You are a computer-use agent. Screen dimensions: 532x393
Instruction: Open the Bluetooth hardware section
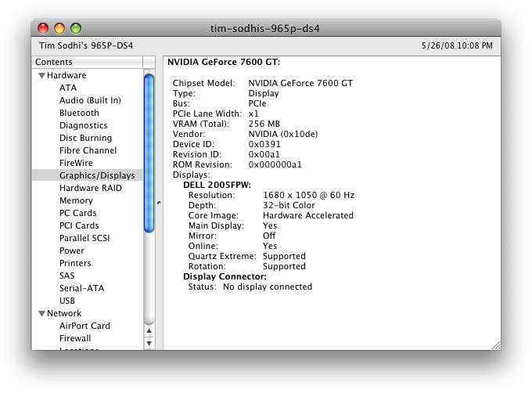[79, 113]
